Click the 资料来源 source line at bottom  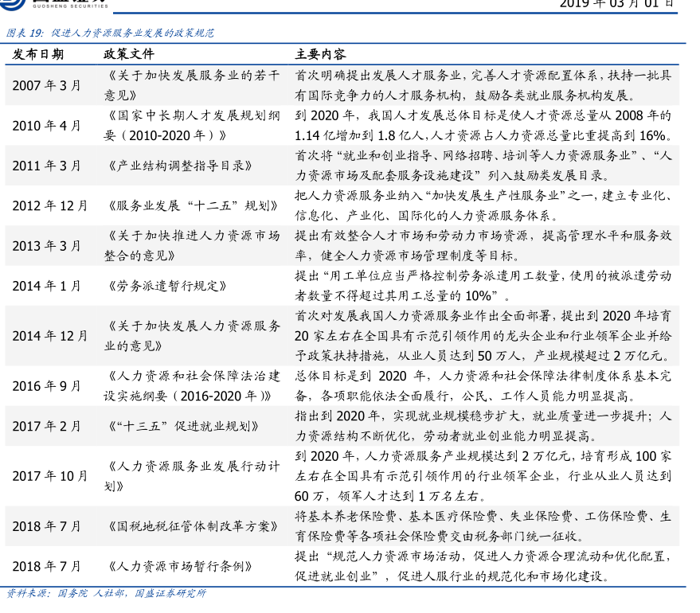[x=106, y=593]
